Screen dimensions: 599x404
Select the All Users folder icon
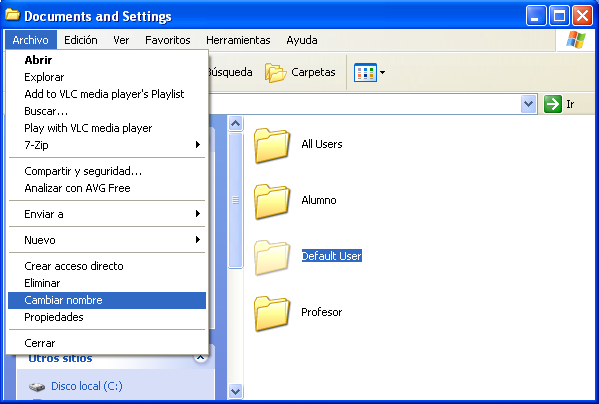(x=272, y=145)
